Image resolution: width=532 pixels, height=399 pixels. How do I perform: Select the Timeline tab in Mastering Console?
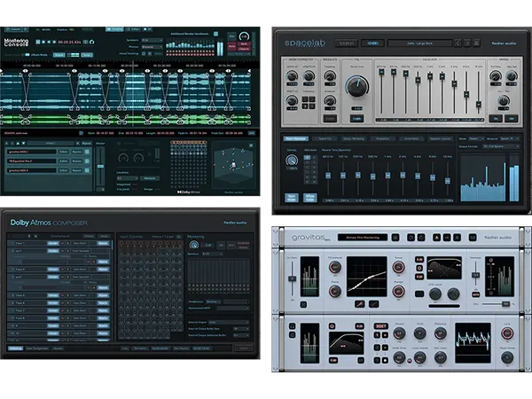[x=114, y=29]
